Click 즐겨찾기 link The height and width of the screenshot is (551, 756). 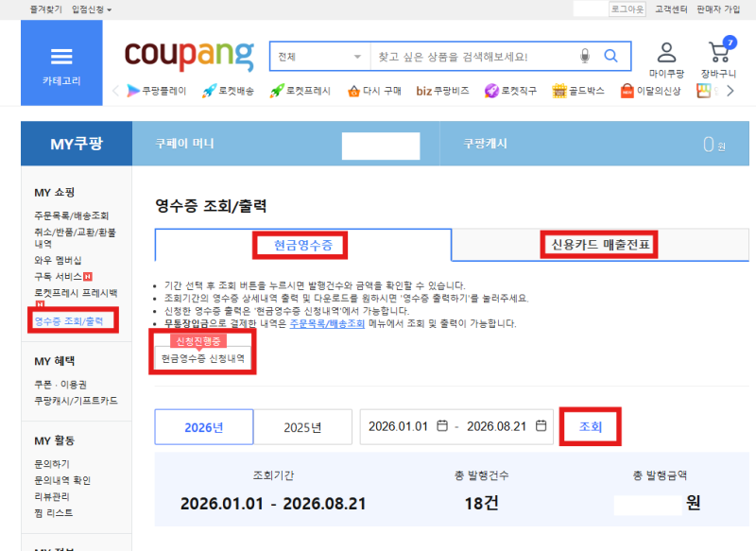click(45, 9)
